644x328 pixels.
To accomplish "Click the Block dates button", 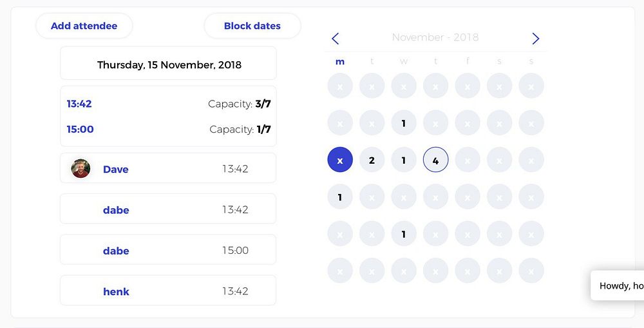I will pos(252,26).
